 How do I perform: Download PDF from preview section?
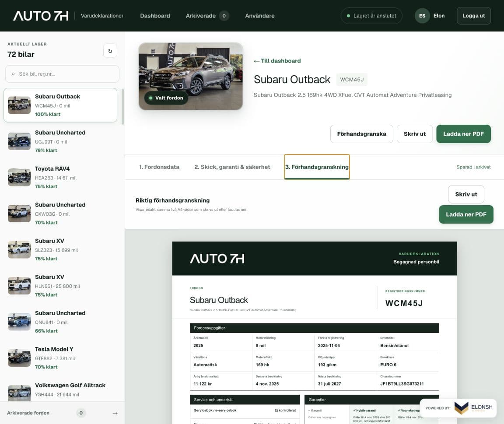(466, 214)
